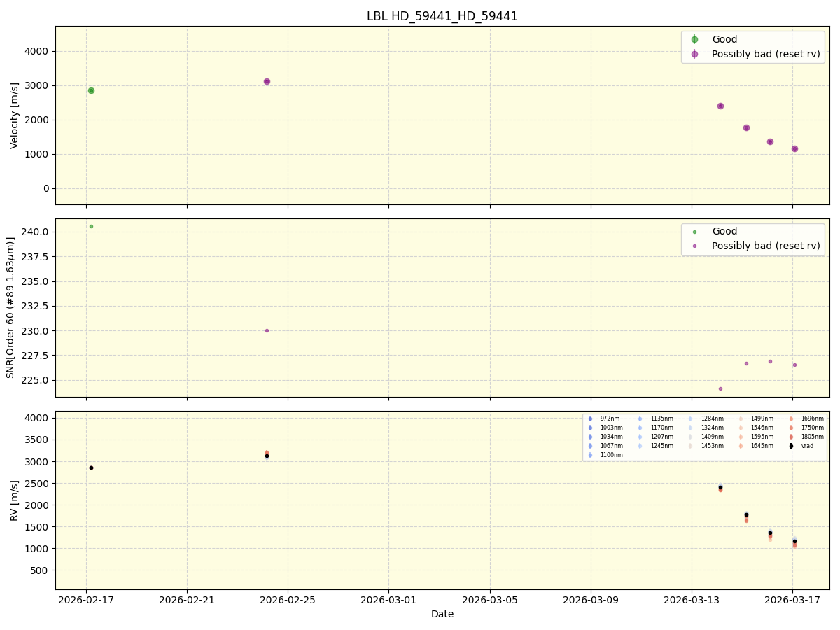Click the green Good data point on 2026-02-17
This screenshot has height=630, width=840.
pyautogui.click(x=91, y=90)
